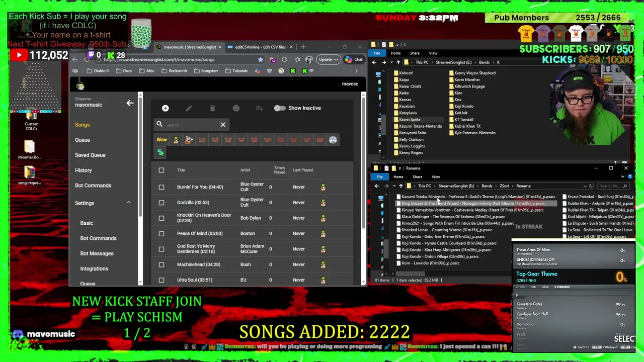644x362 pixels.
Task: Open Integrations under Settings
Action: tap(94, 268)
